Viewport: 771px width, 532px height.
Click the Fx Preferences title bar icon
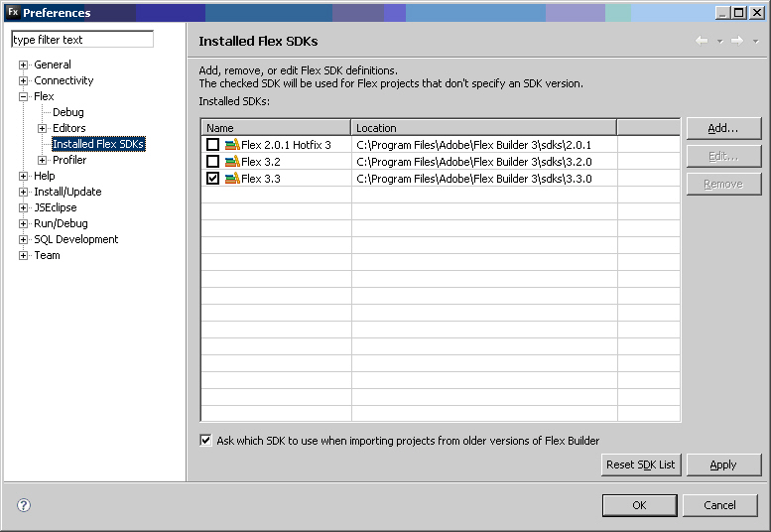tap(13, 12)
